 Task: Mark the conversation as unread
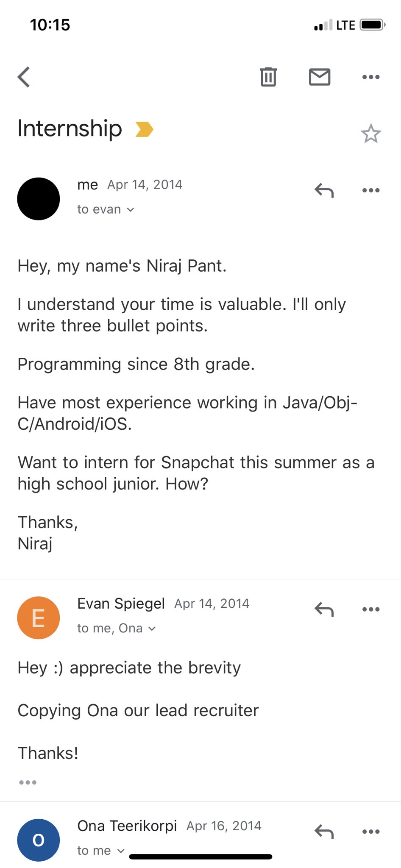[320, 77]
